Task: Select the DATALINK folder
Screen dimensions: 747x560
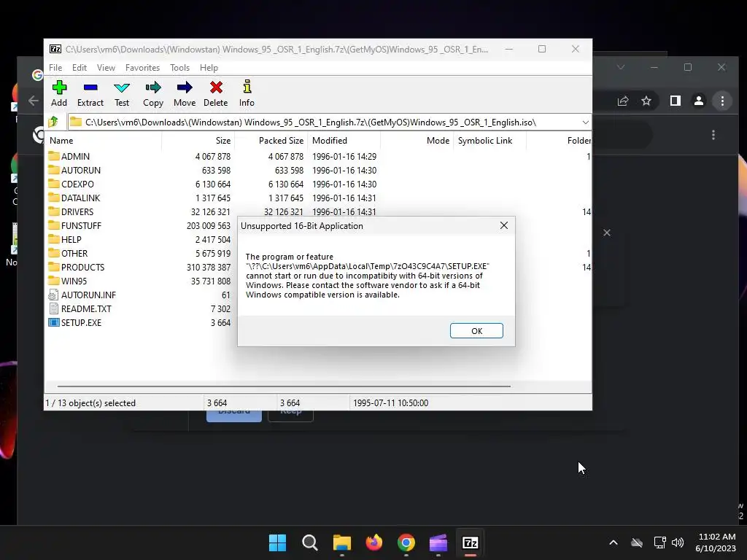Action: [80, 198]
